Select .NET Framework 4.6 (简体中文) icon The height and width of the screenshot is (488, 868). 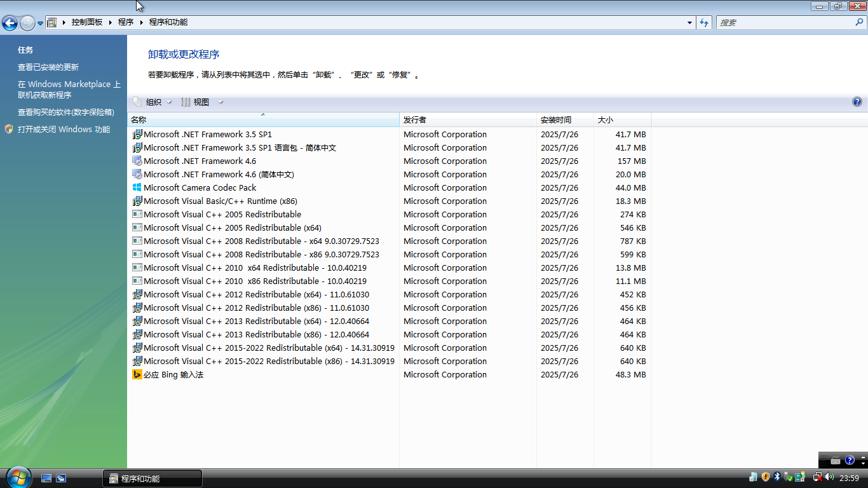click(x=137, y=175)
